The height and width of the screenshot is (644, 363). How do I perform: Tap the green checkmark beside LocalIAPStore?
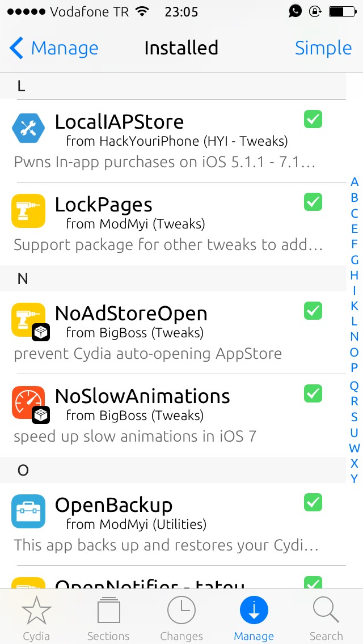[313, 120]
